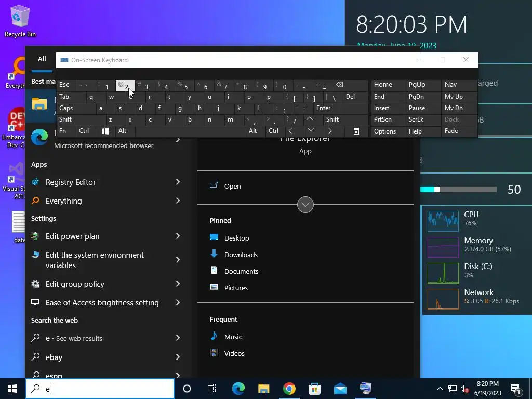Launch Google Chrome from the taskbar
This screenshot has width=532, height=399.
point(289,389)
